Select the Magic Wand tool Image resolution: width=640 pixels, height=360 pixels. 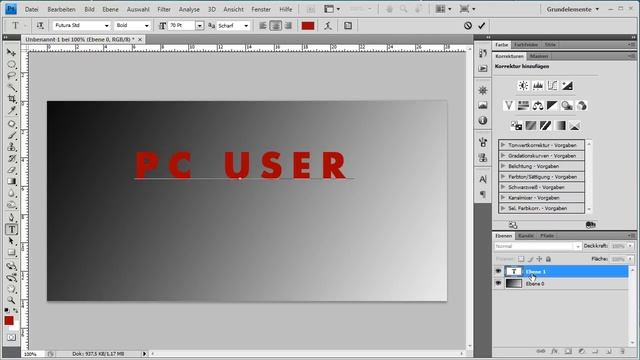click(x=11, y=87)
